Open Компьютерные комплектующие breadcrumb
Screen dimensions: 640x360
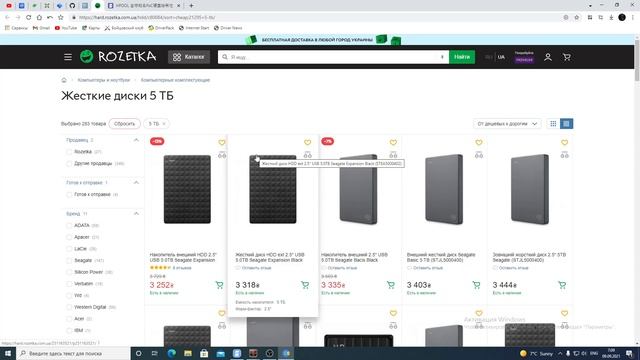coord(175,80)
